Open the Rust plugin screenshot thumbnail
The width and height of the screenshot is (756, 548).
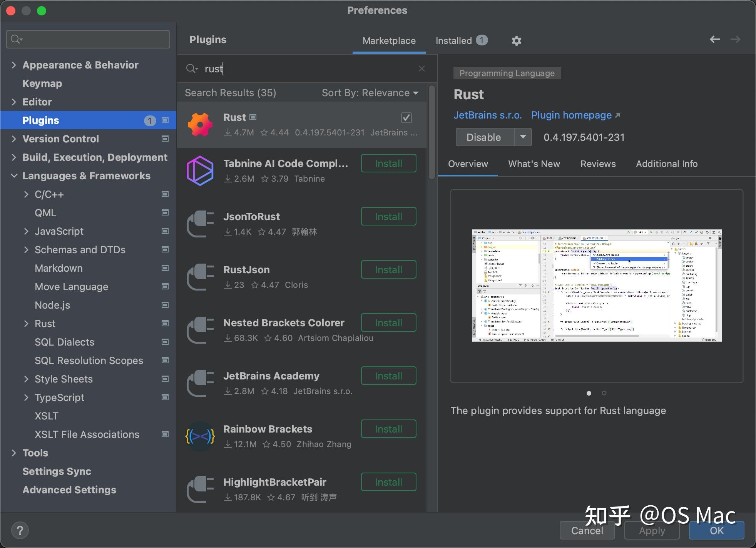click(597, 286)
